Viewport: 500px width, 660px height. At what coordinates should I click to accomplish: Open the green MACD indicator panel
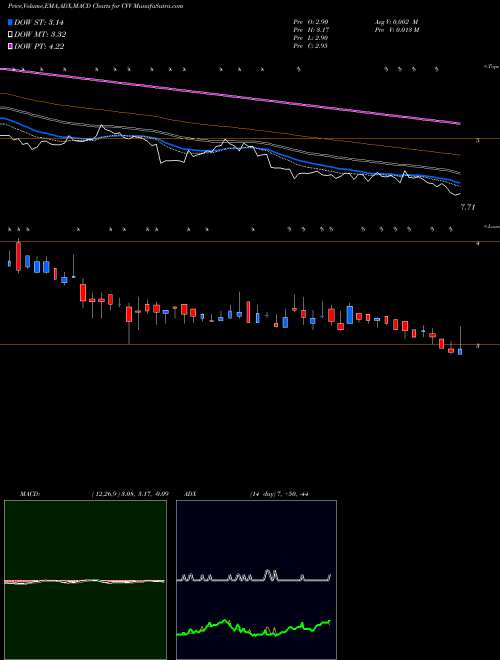click(85, 580)
